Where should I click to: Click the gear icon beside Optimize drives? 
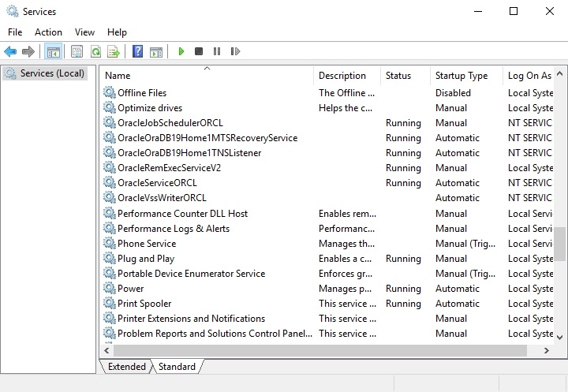pyautogui.click(x=110, y=107)
